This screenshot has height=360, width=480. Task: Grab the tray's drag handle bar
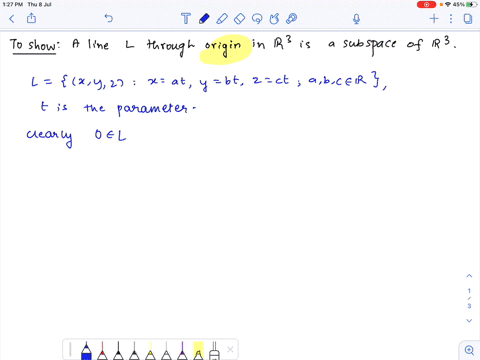tap(70, 350)
